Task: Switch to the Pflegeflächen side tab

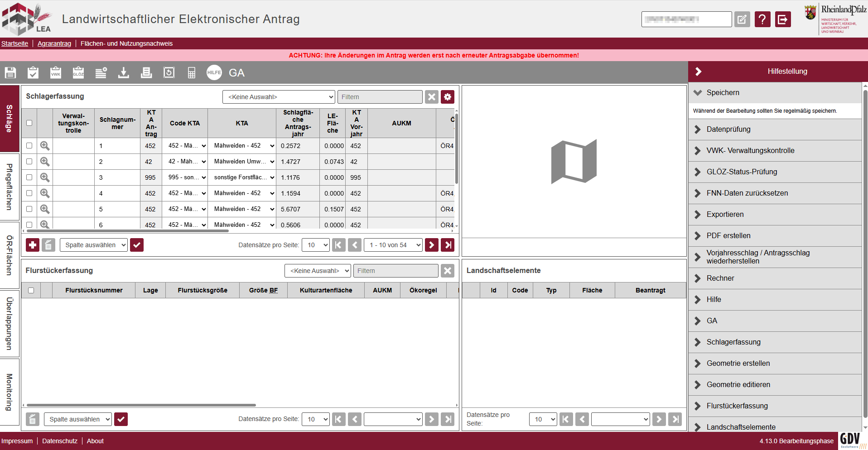Action: 10,187
